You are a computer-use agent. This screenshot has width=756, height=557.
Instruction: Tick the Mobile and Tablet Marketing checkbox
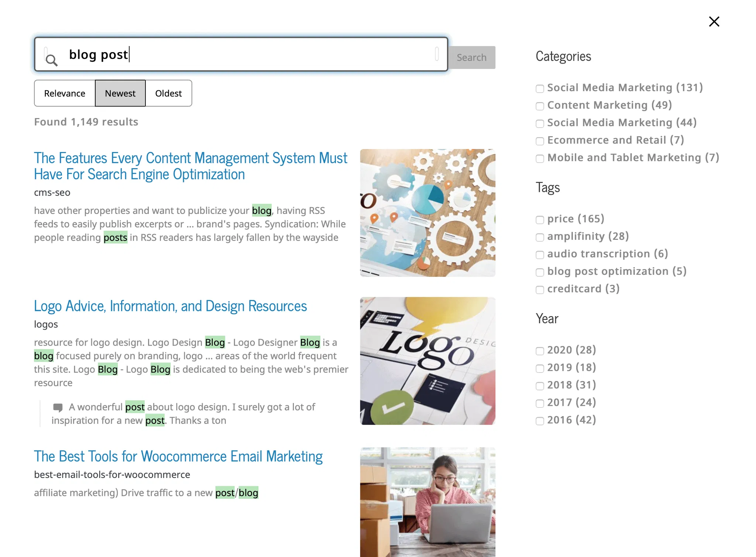540,159
